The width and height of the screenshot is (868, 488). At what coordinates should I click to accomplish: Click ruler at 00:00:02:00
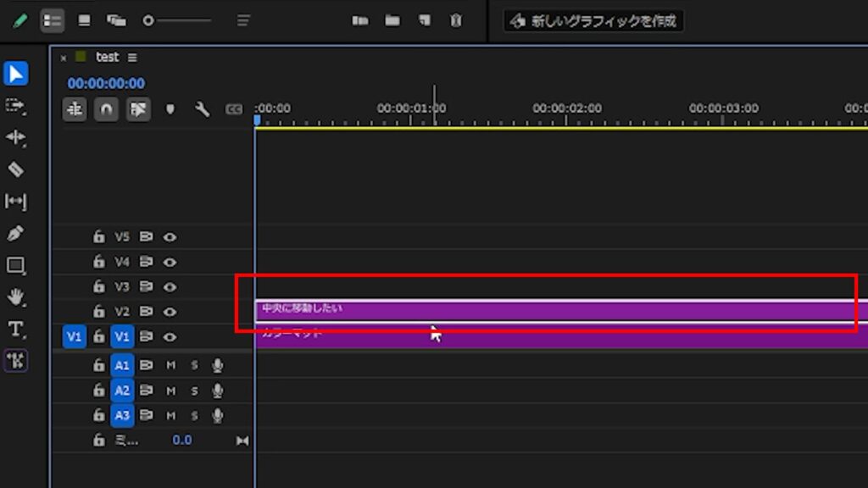[567, 108]
